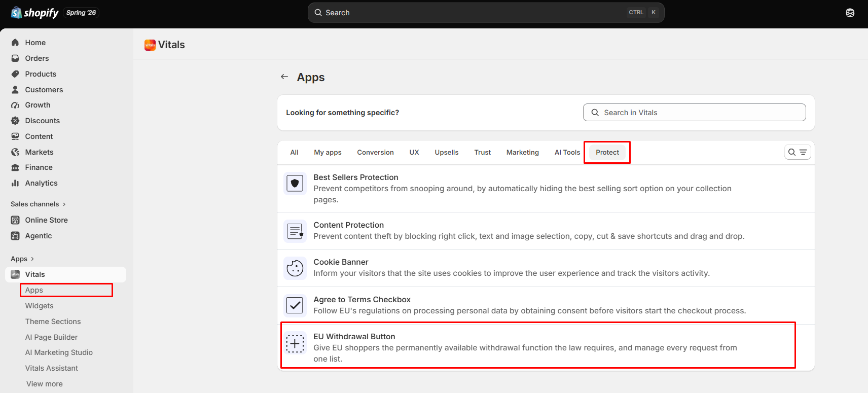The width and height of the screenshot is (868, 393).
Task: Select the Protect tab
Action: click(607, 152)
